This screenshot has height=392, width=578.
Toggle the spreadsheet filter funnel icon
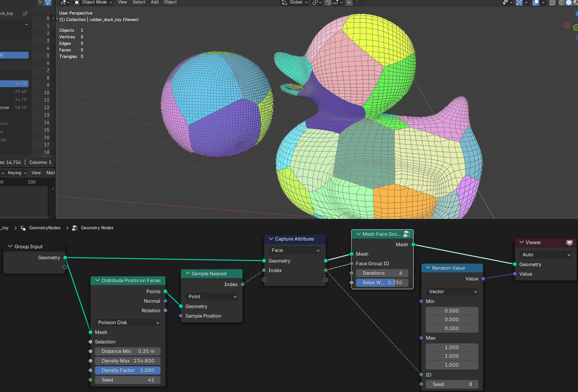(48, 2)
